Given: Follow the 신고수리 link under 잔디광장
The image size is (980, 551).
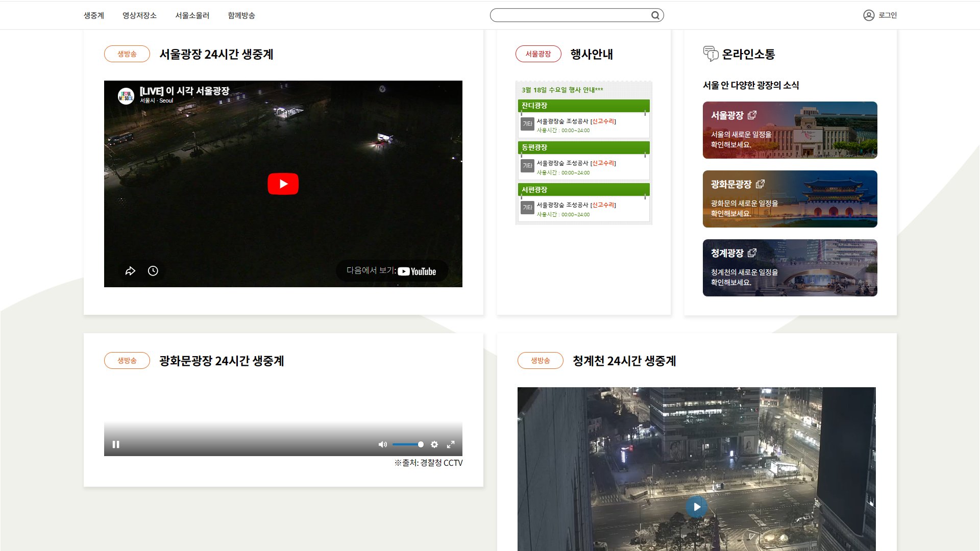Looking at the screenshot, I should coord(602,121).
